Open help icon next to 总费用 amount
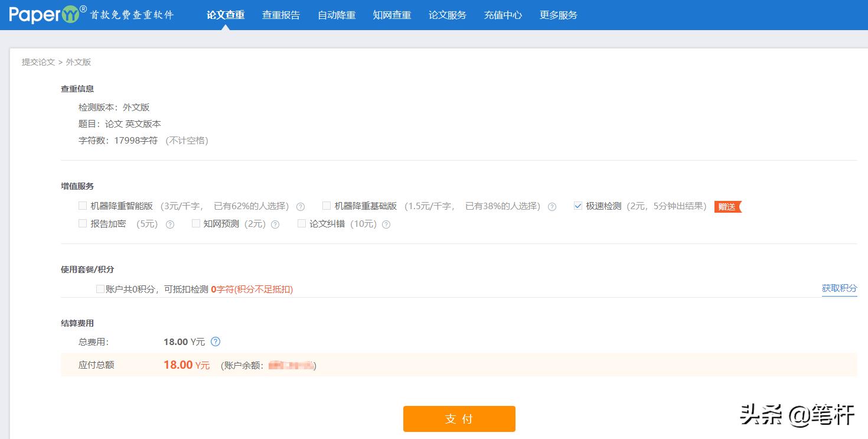The width and height of the screenshot is (868, 439). pos(216,342)
